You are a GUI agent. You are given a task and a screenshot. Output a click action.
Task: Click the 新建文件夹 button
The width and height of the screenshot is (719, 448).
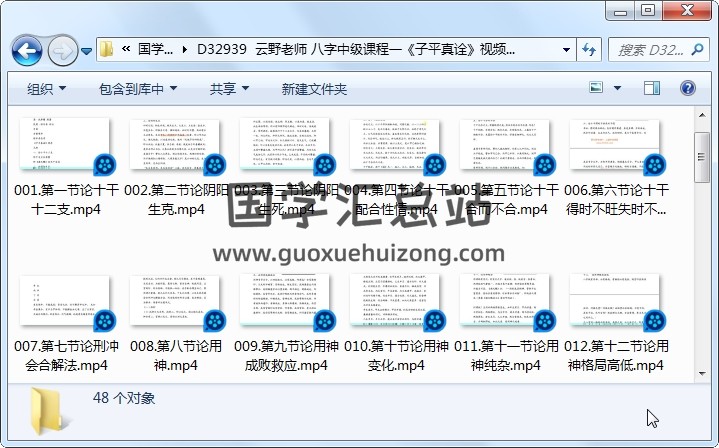pos(314,89)
